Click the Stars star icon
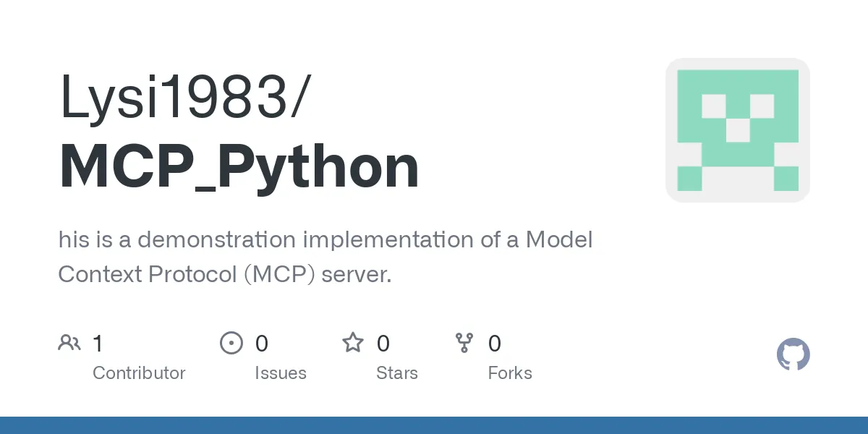Viewport: 868px width, 434px height. pyautogui.click(x=352, y=343)
